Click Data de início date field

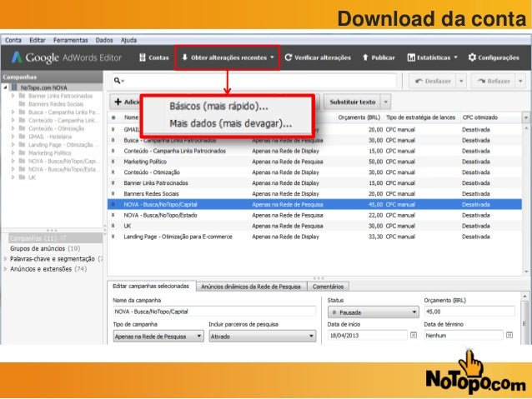[368, 335]
